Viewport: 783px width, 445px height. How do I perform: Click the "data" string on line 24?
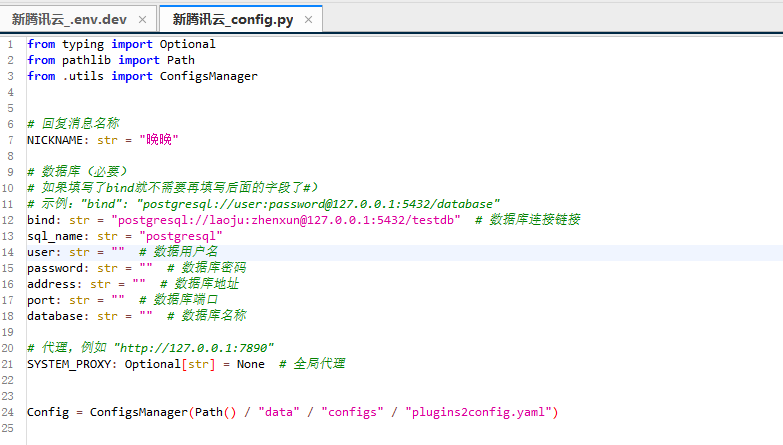(279, 413)
